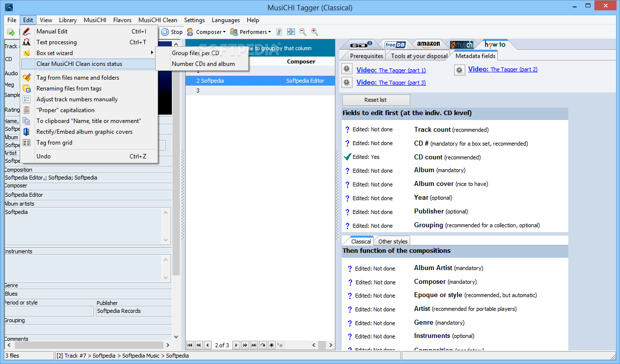Open the Flavors menu
The image size is (620, 364).
coord(122,20)
